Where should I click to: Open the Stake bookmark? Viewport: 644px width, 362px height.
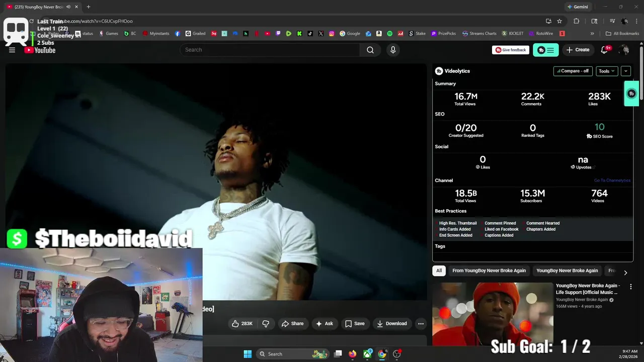click(x=417, y=34)
